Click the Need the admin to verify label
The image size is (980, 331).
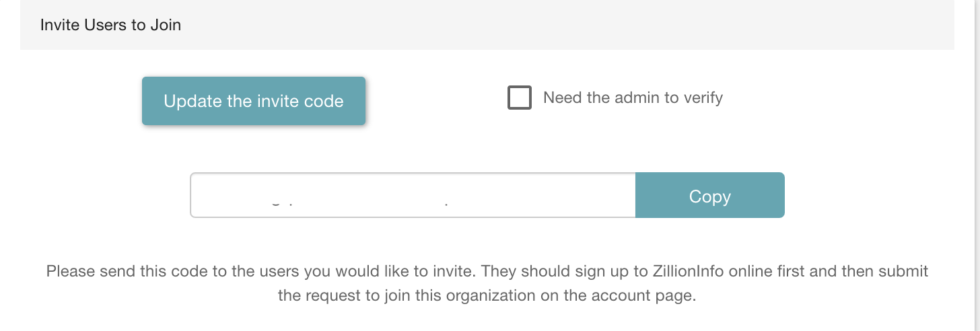633,98
